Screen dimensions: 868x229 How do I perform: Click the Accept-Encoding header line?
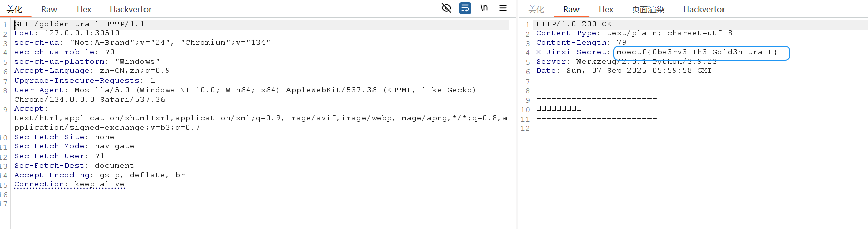tap(100, 175)
